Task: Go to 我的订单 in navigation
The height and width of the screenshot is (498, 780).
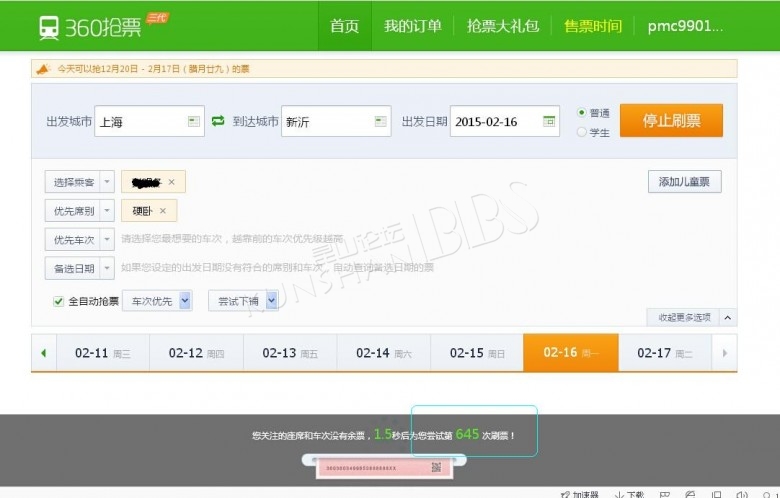Action: 412,26
